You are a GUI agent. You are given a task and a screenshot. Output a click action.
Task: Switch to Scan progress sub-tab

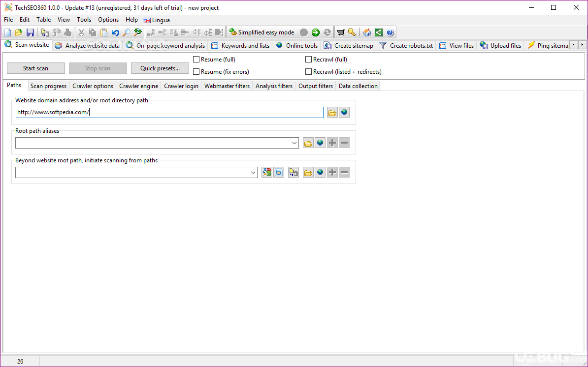pos(48,86)
